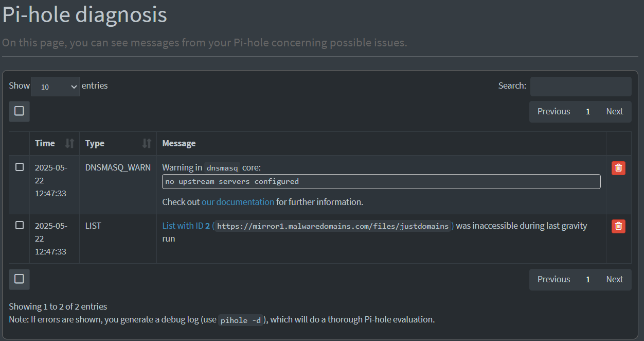644x341 pixels.
Task: Go to Next page in top pagination
Action: coord(614,111)
